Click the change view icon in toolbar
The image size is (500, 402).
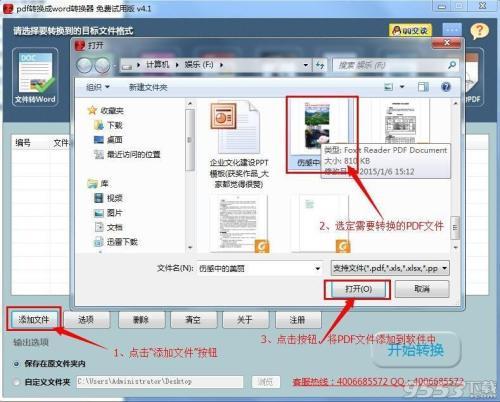coord(388,87)
